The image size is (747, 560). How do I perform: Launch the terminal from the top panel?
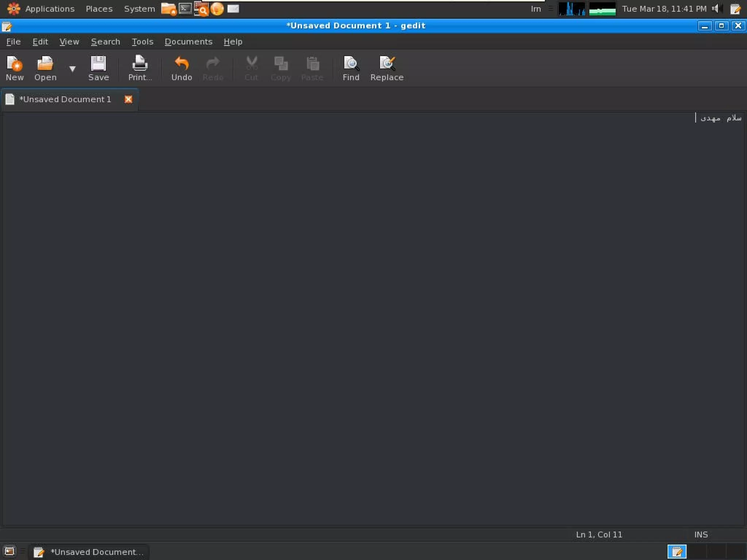[185, 8]
